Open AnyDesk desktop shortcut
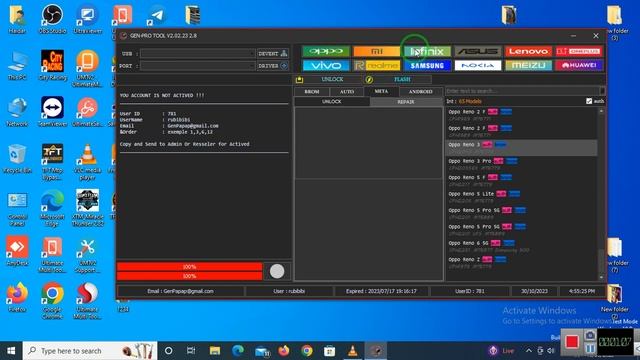This screenshot has width=640, height=360. [17, 251]
